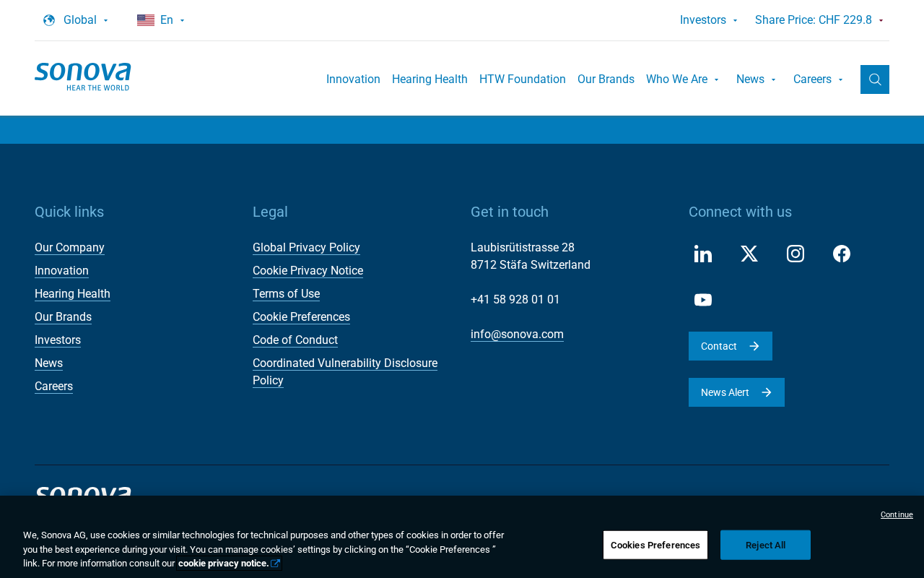Open the X (Twitter) social icon
The width and height of the screenshot is (924, 578).
click(749, 254)
